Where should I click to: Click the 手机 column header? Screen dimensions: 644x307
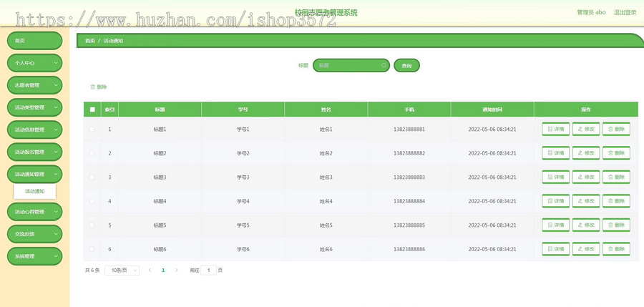(409, 109)
